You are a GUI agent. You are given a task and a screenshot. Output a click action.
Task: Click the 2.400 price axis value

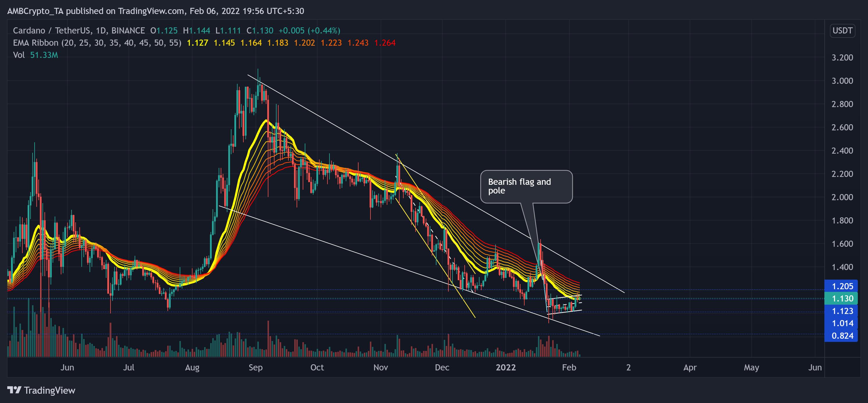[842, 151]
